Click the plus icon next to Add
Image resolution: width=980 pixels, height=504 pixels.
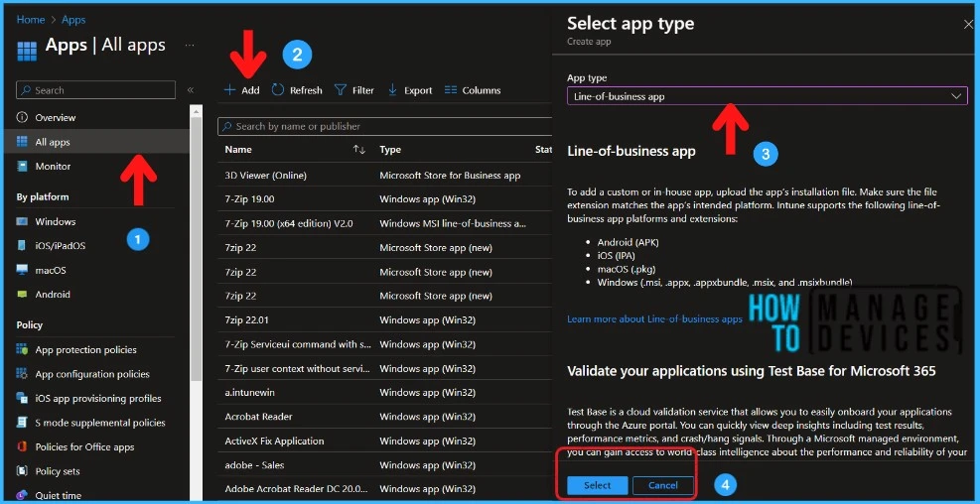tap(229, 90)
